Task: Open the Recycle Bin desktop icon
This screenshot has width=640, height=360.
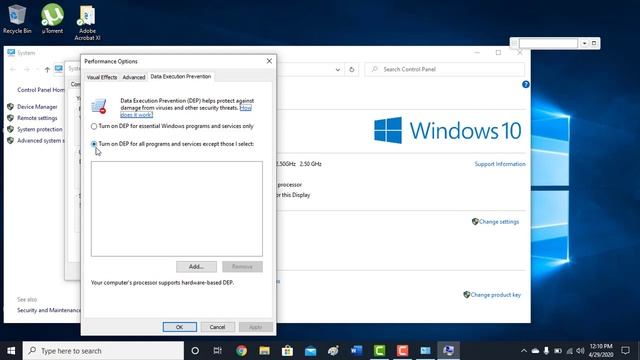Action: tap(17, 19)
